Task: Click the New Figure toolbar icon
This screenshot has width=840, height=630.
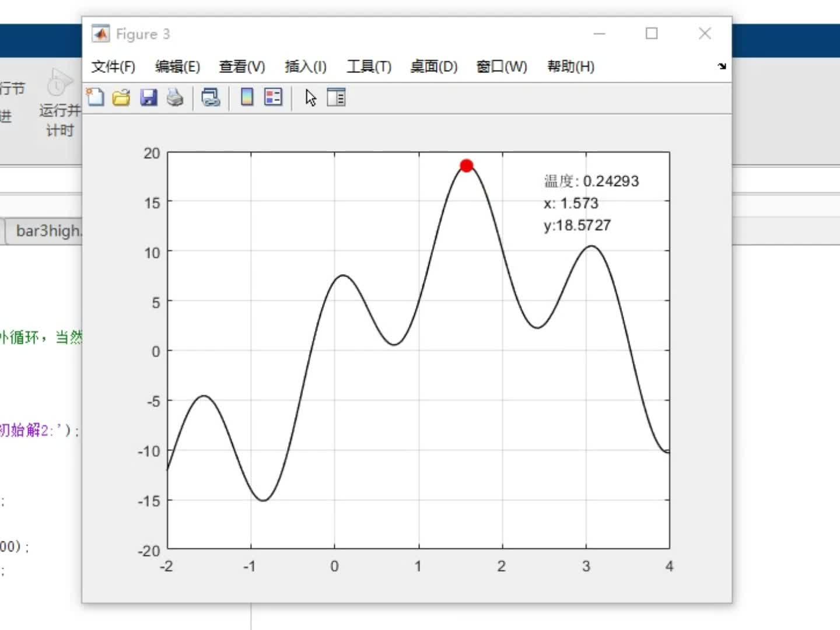Action: click(95, 97)
